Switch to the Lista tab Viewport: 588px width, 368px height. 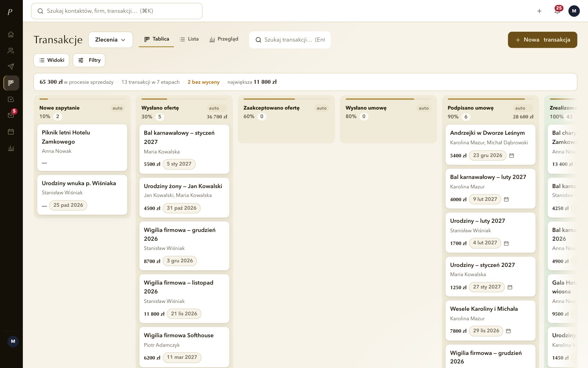[189, 39]
